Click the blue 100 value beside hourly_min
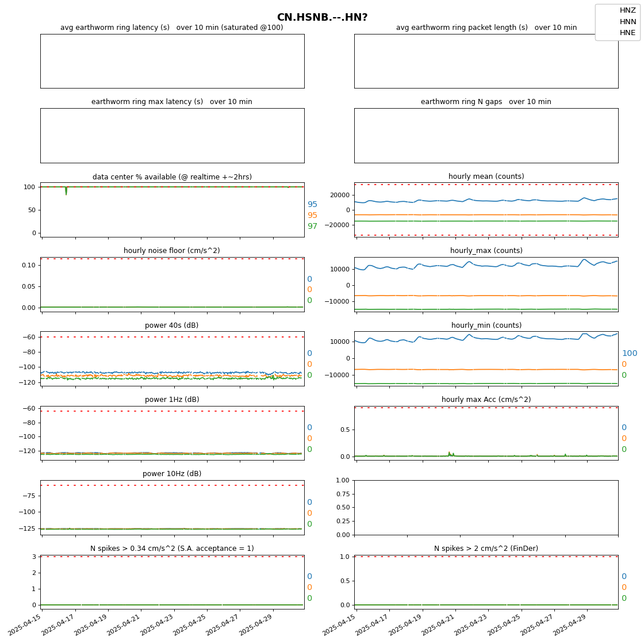 (629, 353)
